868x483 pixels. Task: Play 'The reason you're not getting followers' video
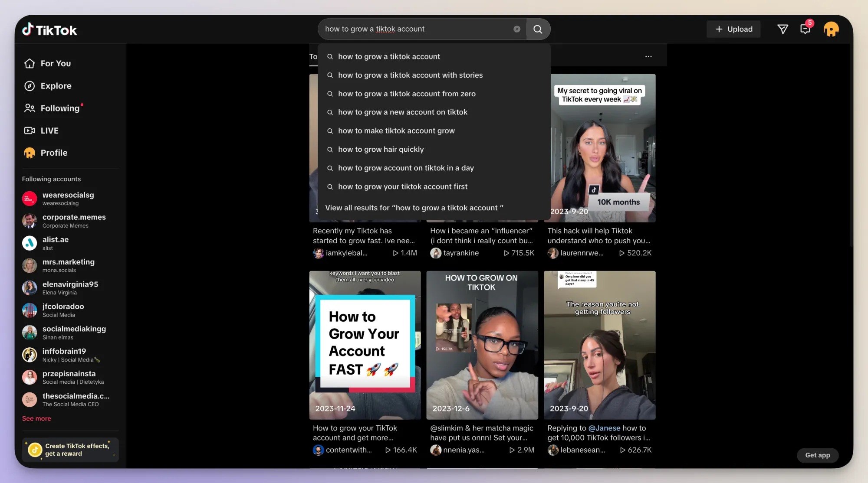(599, 345)
